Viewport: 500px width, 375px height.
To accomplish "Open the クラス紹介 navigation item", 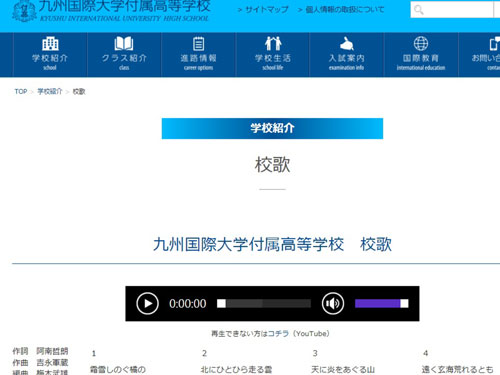I will (x=124, y=55).
